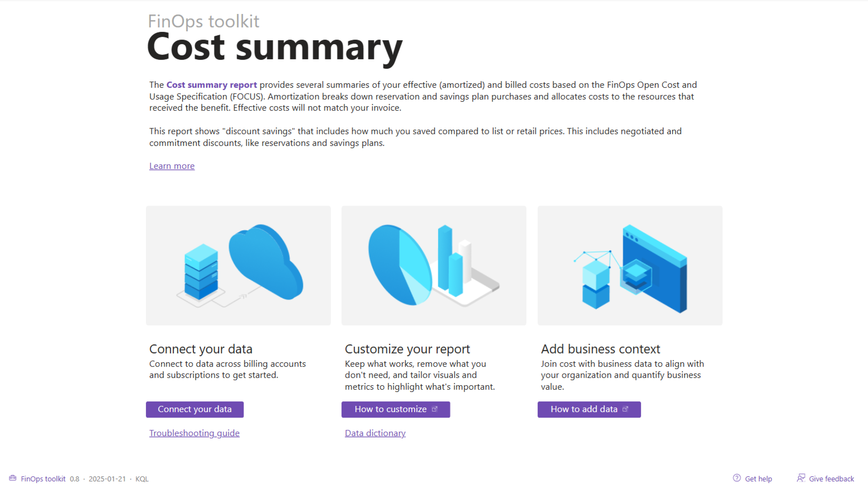Click the Give feedback person icon
This screenshot has width=868, height=487.
(x=801, y=478)
